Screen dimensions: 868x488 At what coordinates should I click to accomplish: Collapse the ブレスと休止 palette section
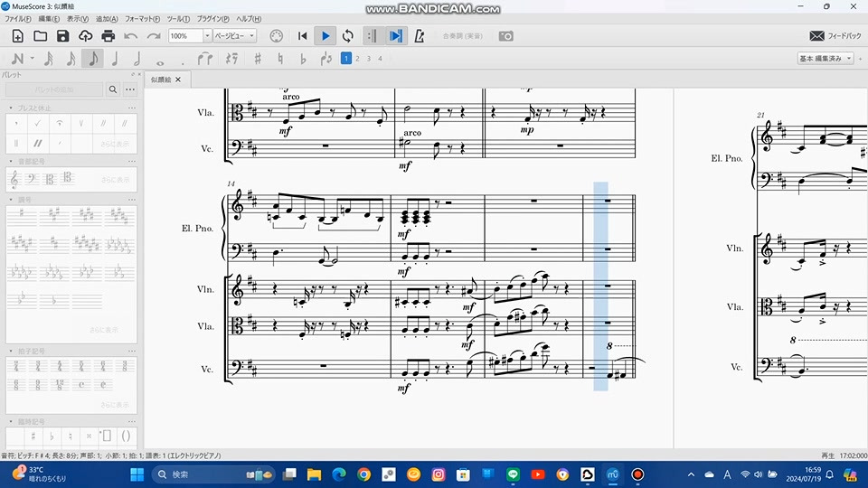(x=11, y=108)
